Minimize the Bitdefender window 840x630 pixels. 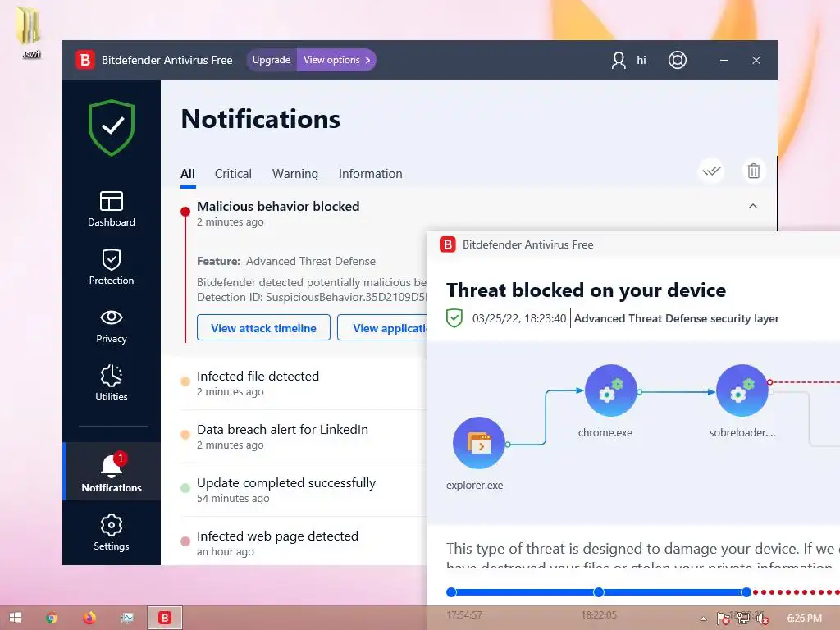(724, 60)
